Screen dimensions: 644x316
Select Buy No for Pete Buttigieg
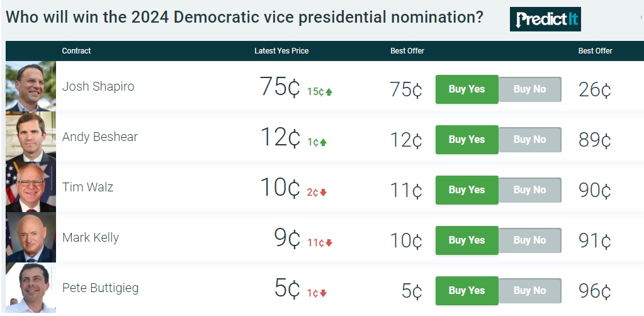tap(529, 291)
